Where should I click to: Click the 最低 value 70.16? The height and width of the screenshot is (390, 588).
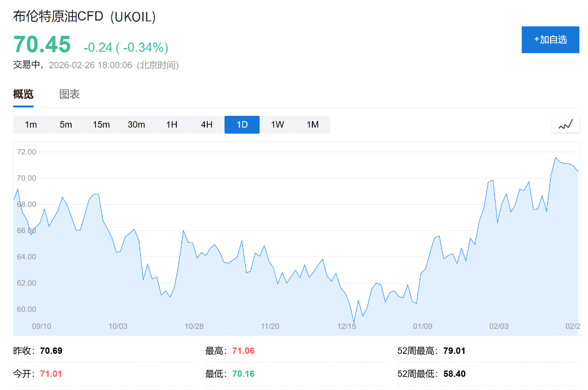[x=243, y=374]
